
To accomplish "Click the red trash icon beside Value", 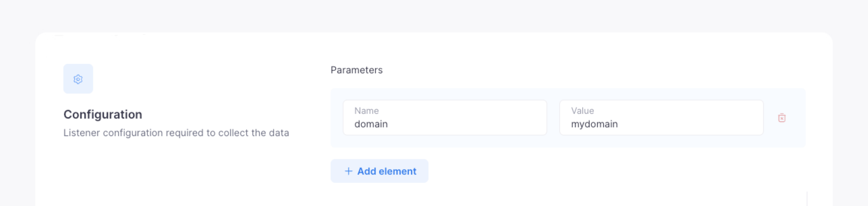I will pyautogui.click(x=782, y=118).
